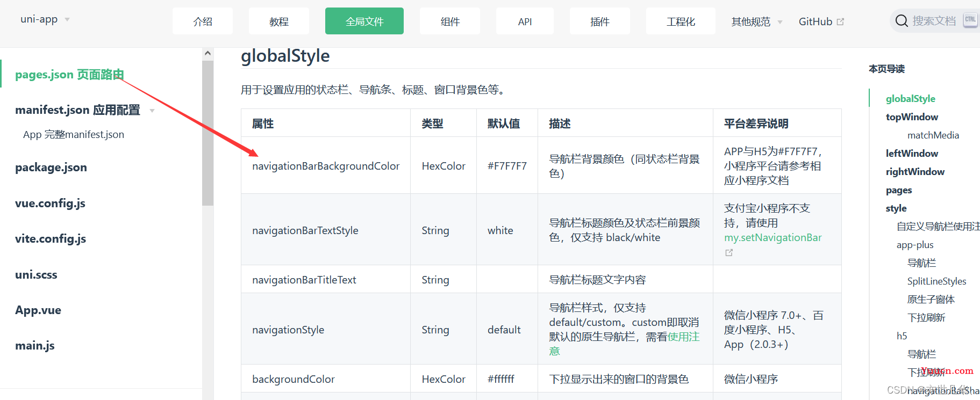Viewport: 980px width, 400px height.
Task: Select the navigationBarBackgroundColor property cell
Action: click(326, 165)
